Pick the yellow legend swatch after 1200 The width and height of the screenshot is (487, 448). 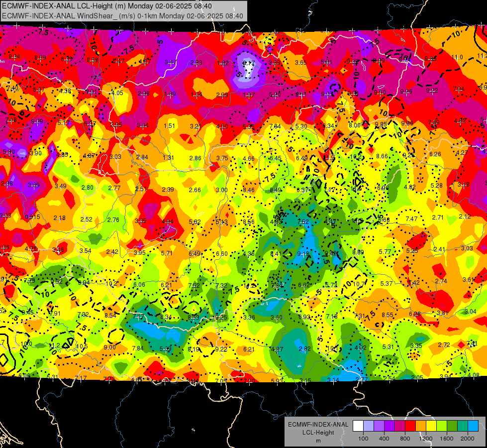(431, 426)
